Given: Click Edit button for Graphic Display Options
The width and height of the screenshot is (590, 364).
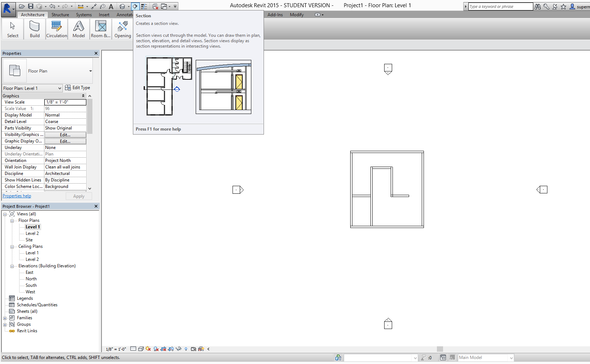Looking at the screenshot, I should 65,141.
